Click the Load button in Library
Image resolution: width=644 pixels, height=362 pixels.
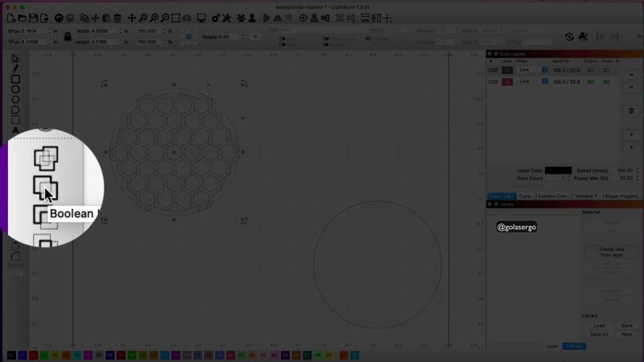599,325
